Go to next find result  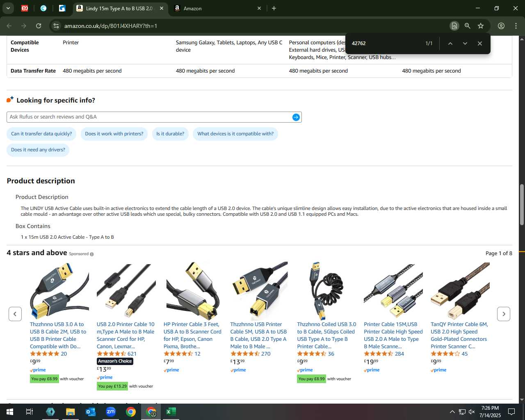tap(465, 43)
